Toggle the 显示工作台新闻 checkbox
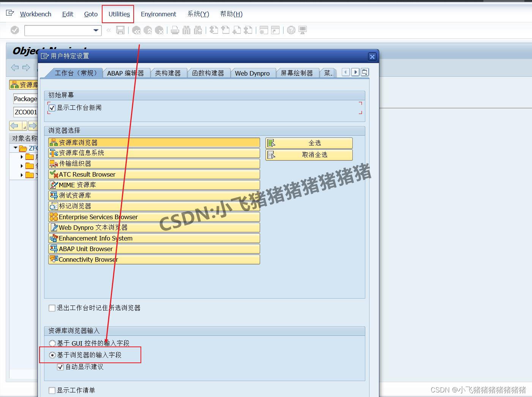532x397 pixels. tap(52, 108)
